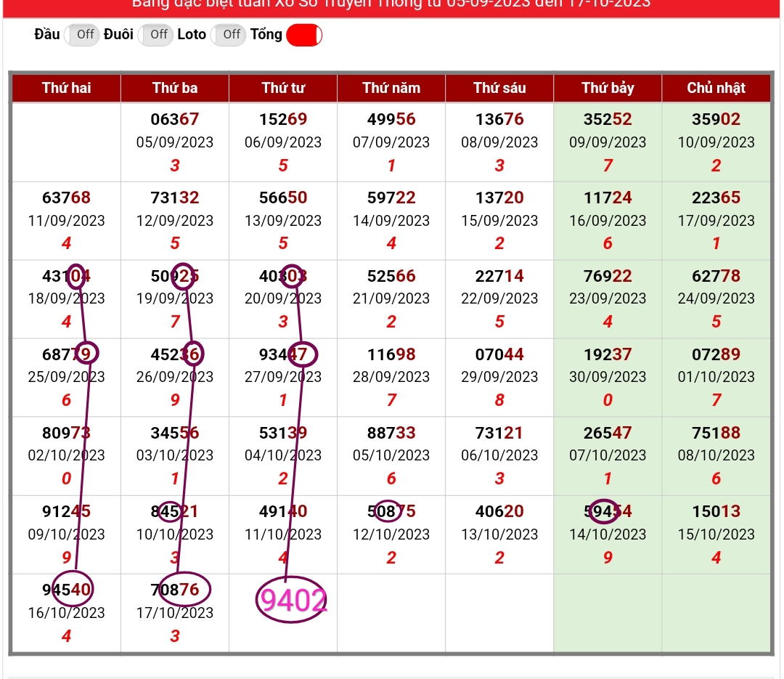The width and height of the screenshot is (784, 679).
Task: Disable the red Tổng toggle
Action: click(304, 35)
